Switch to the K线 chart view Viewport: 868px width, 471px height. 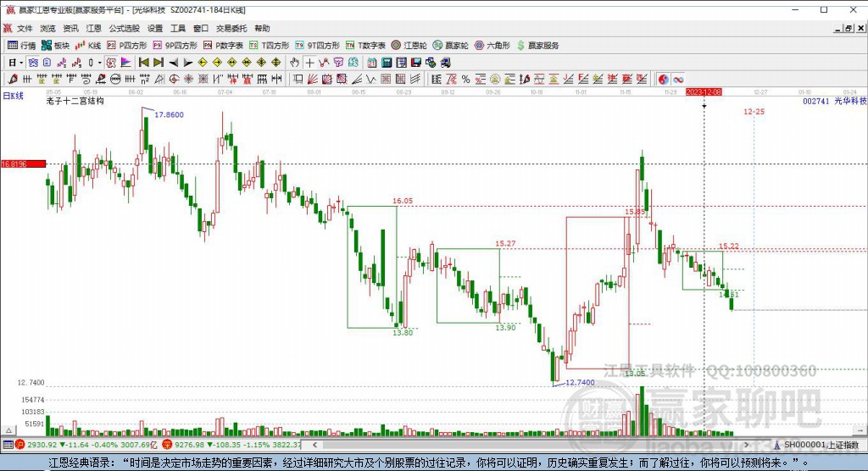click(88, 46)
